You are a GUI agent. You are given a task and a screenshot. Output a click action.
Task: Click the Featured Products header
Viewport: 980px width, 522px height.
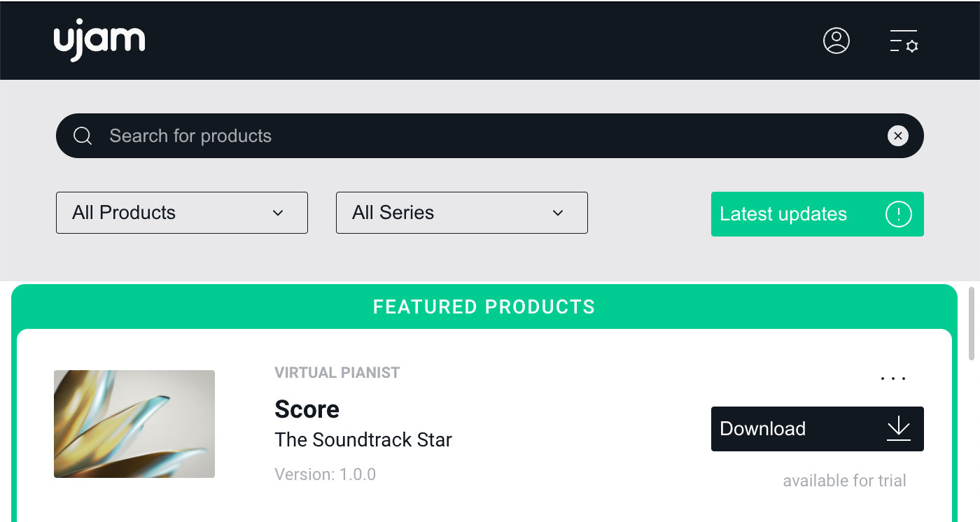pos(484,306)
